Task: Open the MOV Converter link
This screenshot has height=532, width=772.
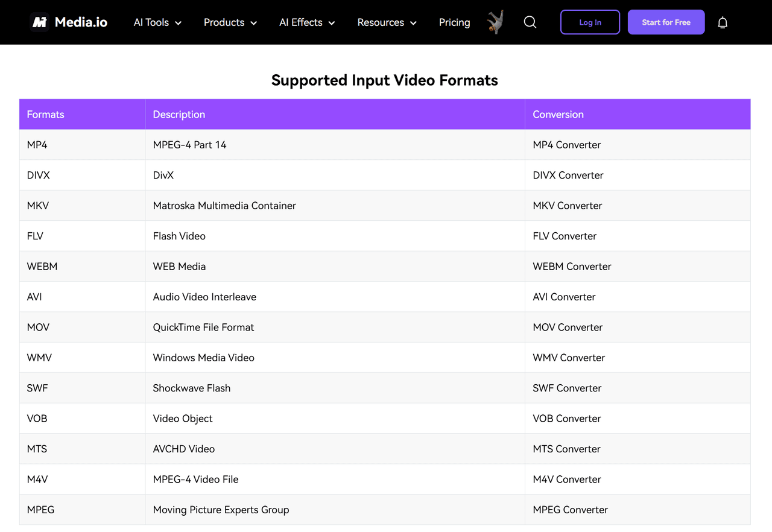Action: (568, 328)
